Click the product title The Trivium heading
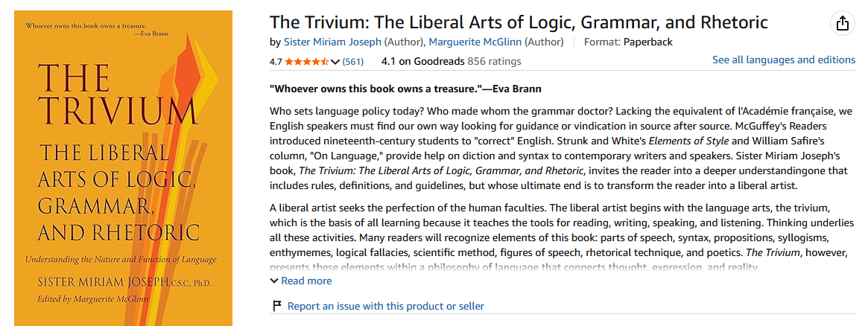The width and height of the screenshot is (868, 326). point(518,22)
